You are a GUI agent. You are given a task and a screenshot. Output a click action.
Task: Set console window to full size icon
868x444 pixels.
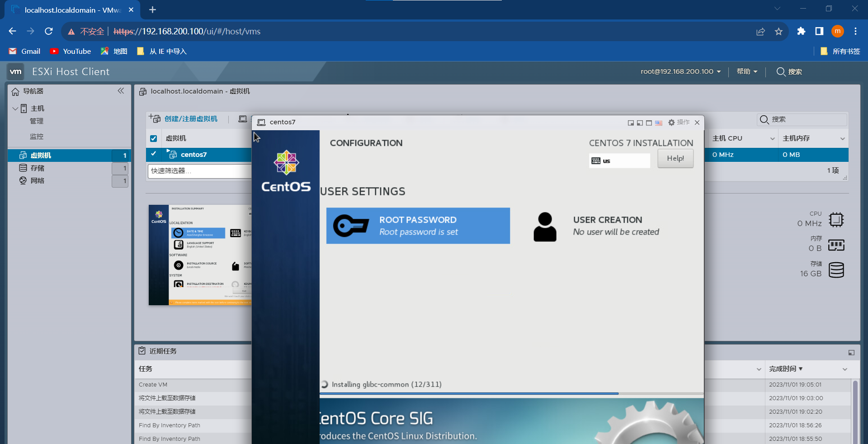(649, 123)
